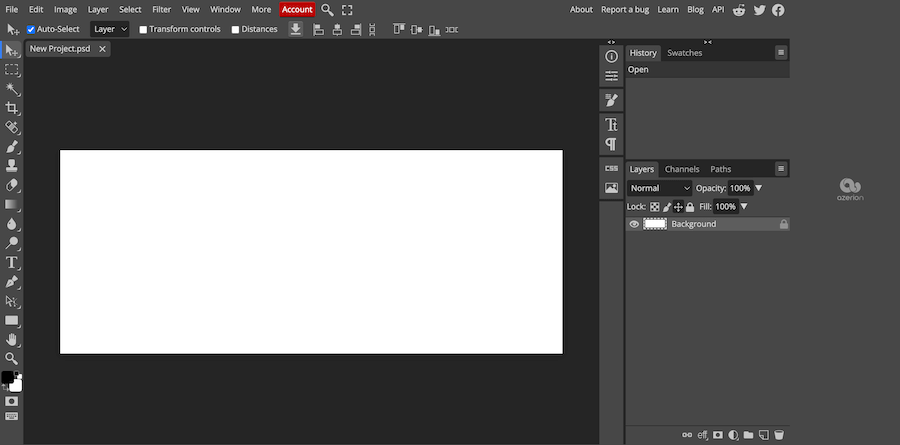900x445 pixels.
Task: Switch to the Channels tab
Action: [682, 169]
